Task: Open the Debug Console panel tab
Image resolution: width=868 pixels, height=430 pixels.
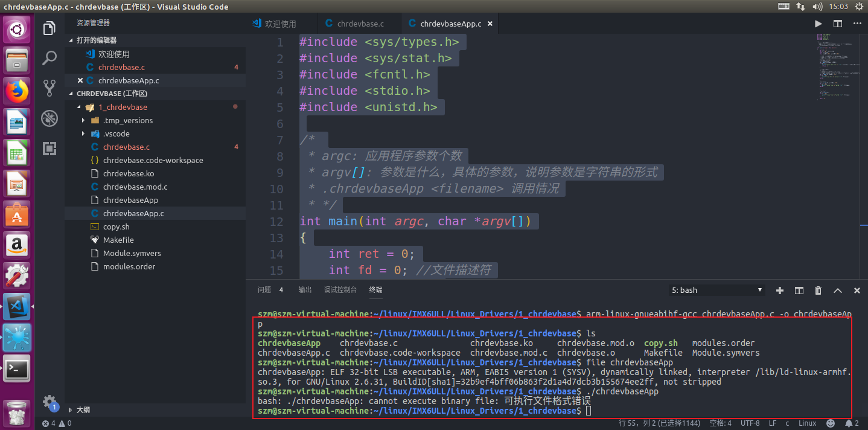Action: [340, 290]
